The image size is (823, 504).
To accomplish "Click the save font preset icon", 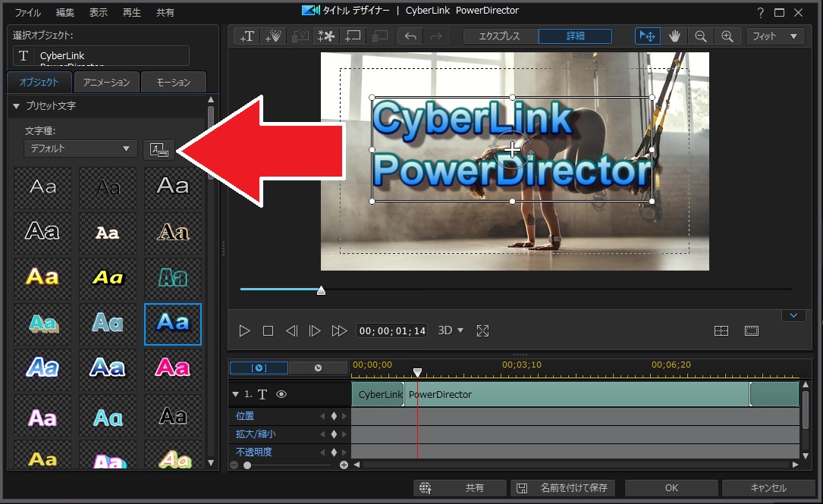I will [159, 149].
